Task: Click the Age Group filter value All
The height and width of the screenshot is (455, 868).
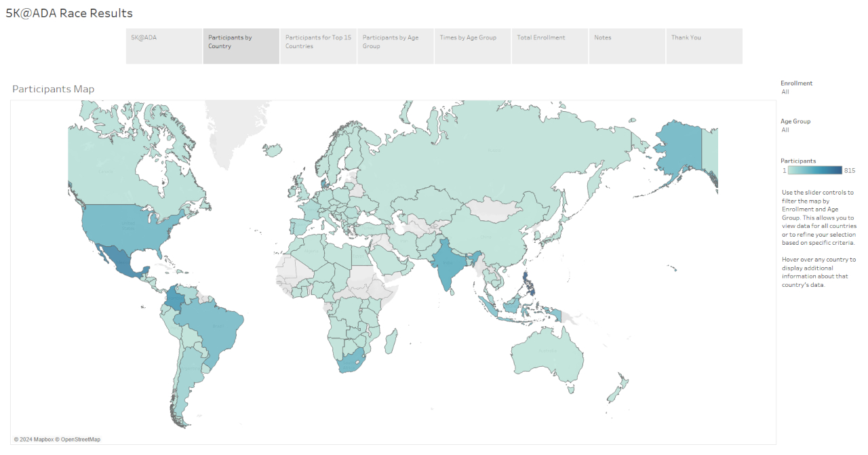Action: pyautogui.click(x=785, y=130)
